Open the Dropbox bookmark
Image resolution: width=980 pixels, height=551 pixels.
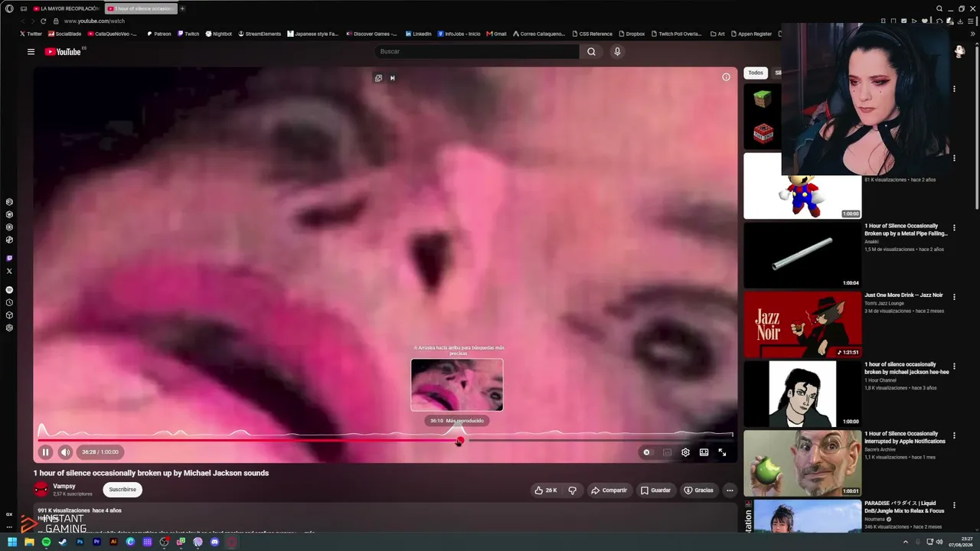click(632, 34)
